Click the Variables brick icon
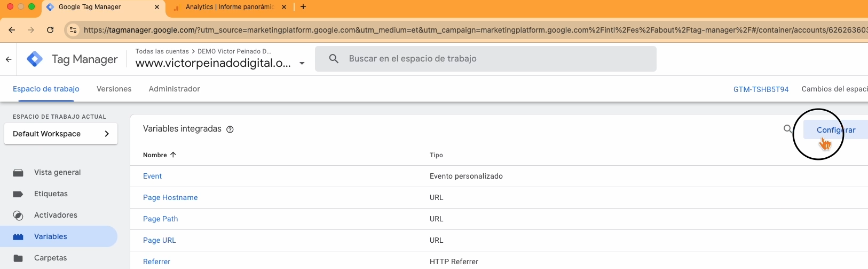The width and height of the screenshot is (868, 269). tap(18, 237)
